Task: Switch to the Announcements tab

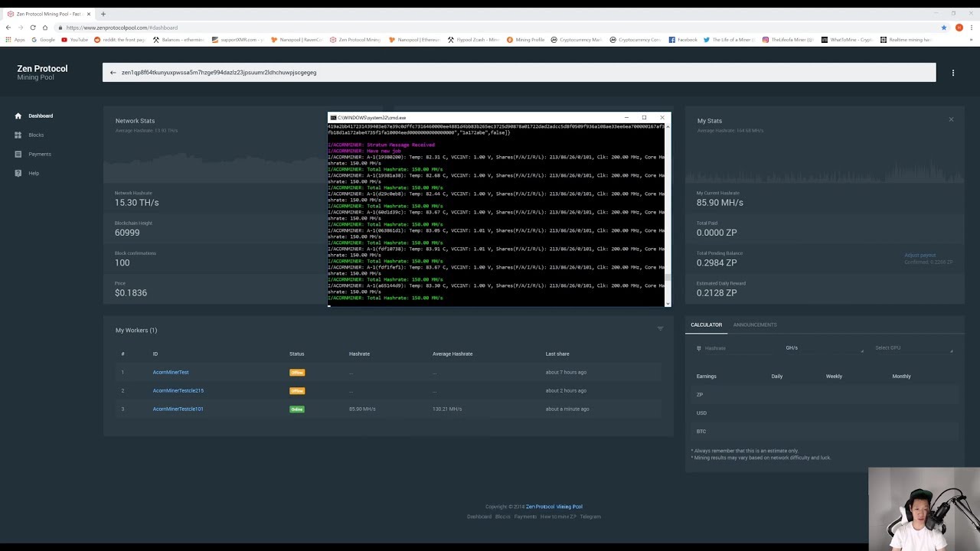Action: click(x=754, y=324)
